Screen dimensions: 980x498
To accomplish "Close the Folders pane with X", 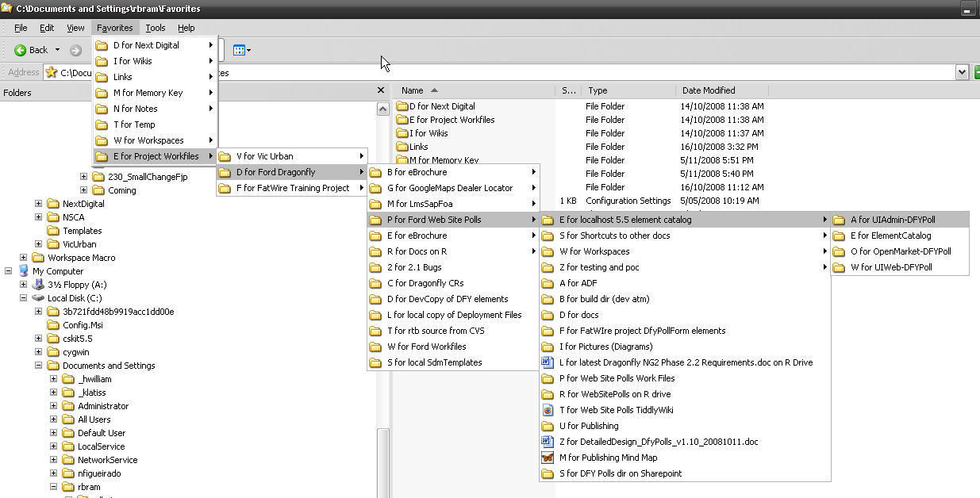I will point(380,91).
